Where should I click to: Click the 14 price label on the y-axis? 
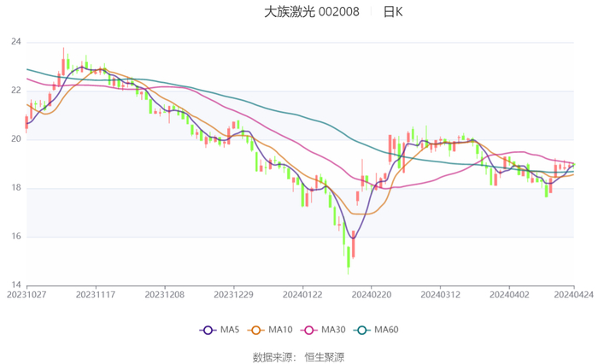pos(16,285)
